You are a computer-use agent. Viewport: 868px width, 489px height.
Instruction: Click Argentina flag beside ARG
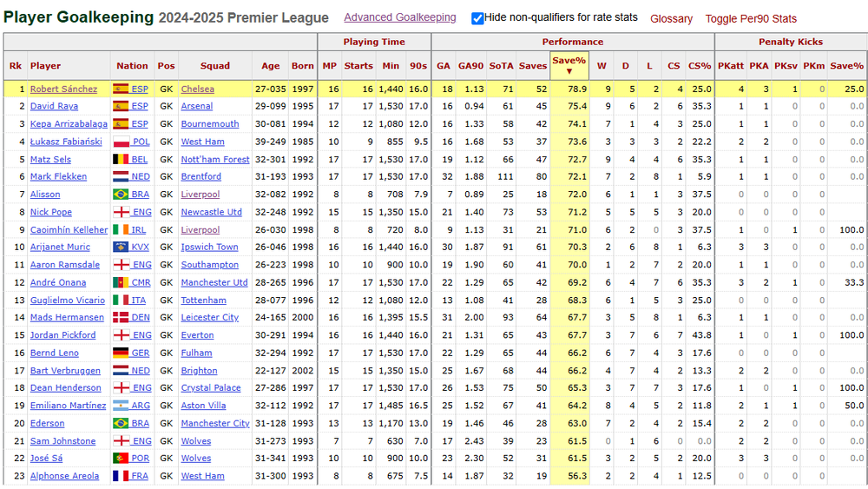(x=121, y=406)
